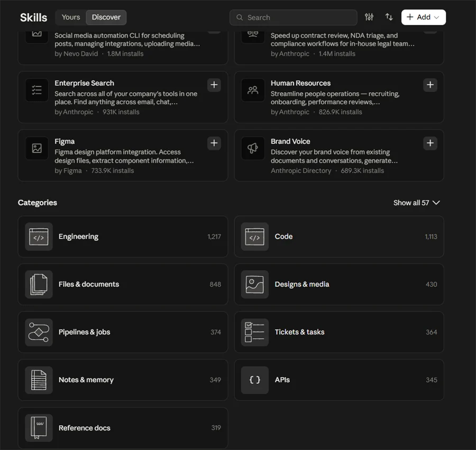
Task: Open the Enterprise Search skill title
Action: (x=84, y=83)
